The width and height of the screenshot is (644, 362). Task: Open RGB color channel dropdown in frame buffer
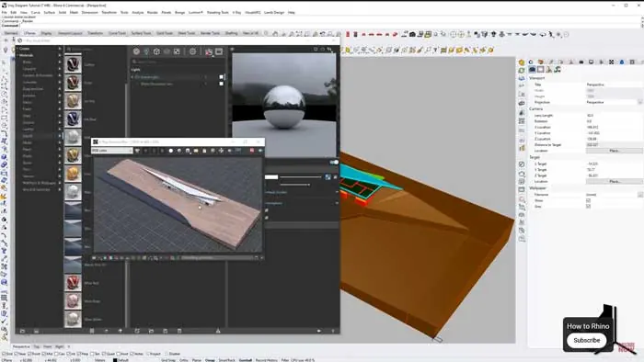(111, 151)
